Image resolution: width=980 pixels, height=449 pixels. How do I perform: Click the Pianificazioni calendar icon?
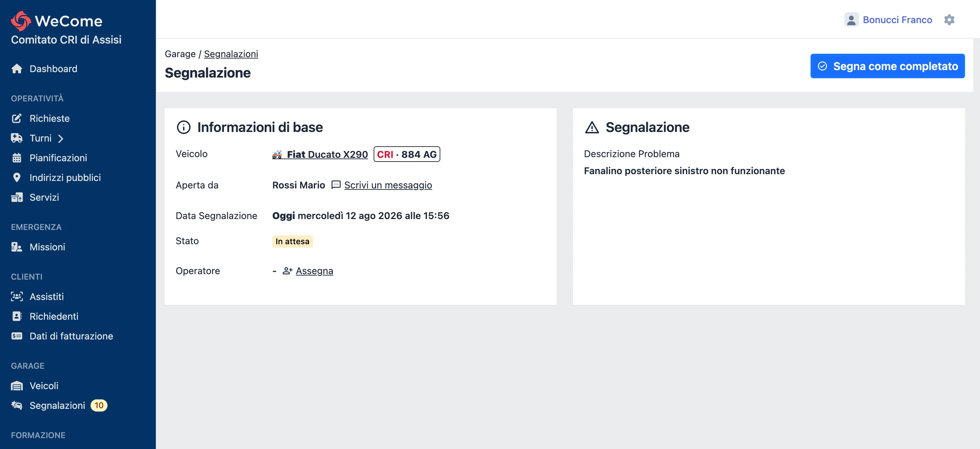coord(17,158)
